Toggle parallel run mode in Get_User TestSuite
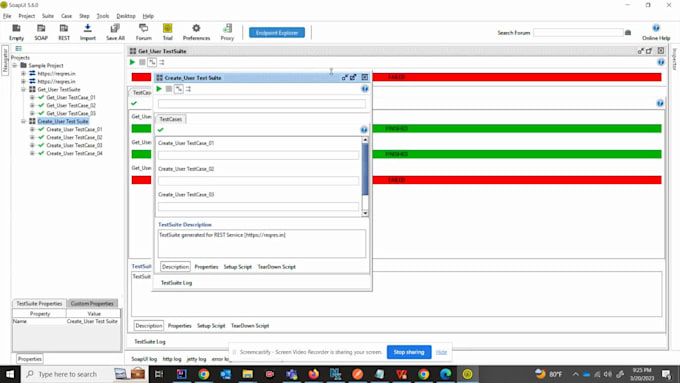This screenshot has width=680, height=383. 162,62
